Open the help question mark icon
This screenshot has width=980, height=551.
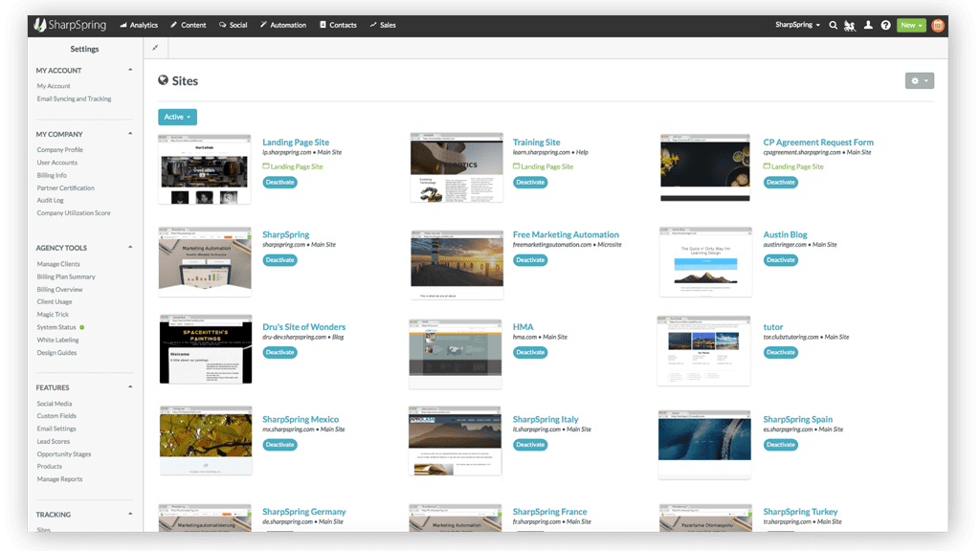(x=885, y=25)
